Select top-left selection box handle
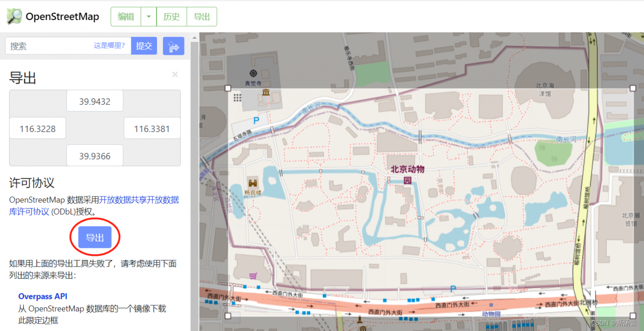 tap(228, 88)
